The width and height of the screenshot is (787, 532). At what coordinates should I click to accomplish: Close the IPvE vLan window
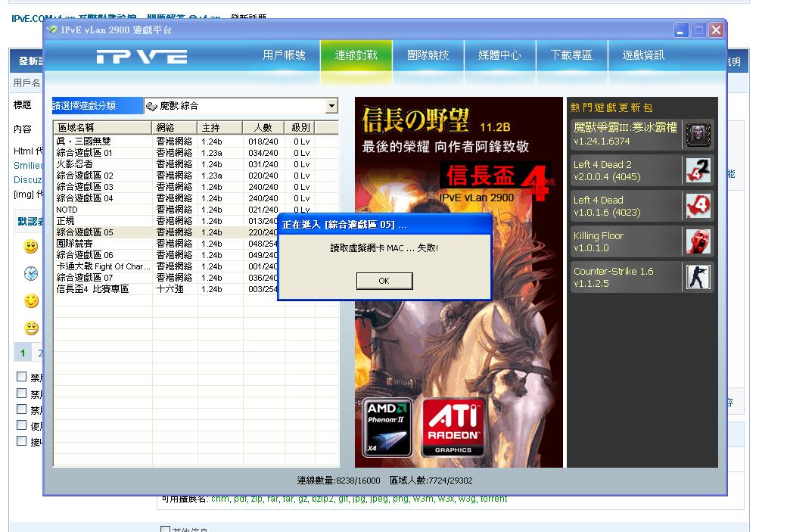(x=716, y=30)
